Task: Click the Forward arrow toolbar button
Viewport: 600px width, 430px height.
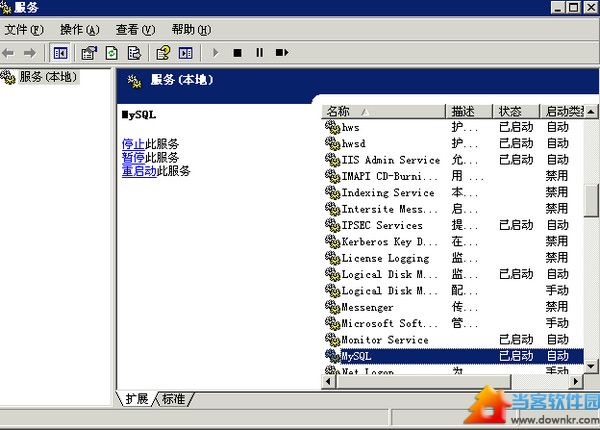Action: coord(30,53)
